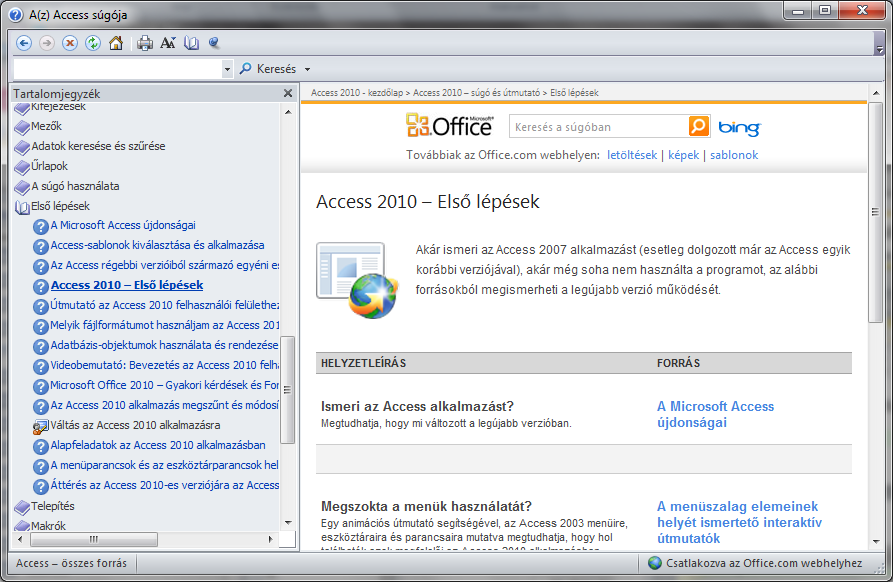This screenshot has height=582, width=893.
Task: Click the search text field in the toolbar
Action: coord(117,69)
